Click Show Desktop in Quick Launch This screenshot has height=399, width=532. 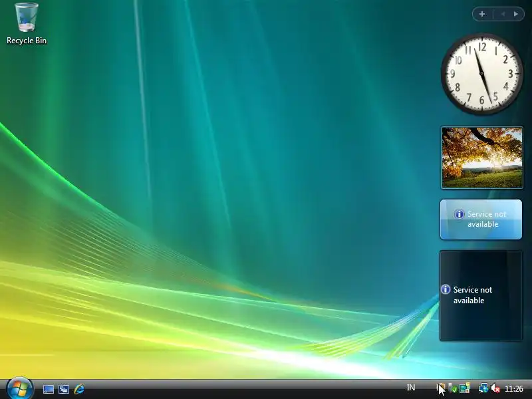(48, 389)
